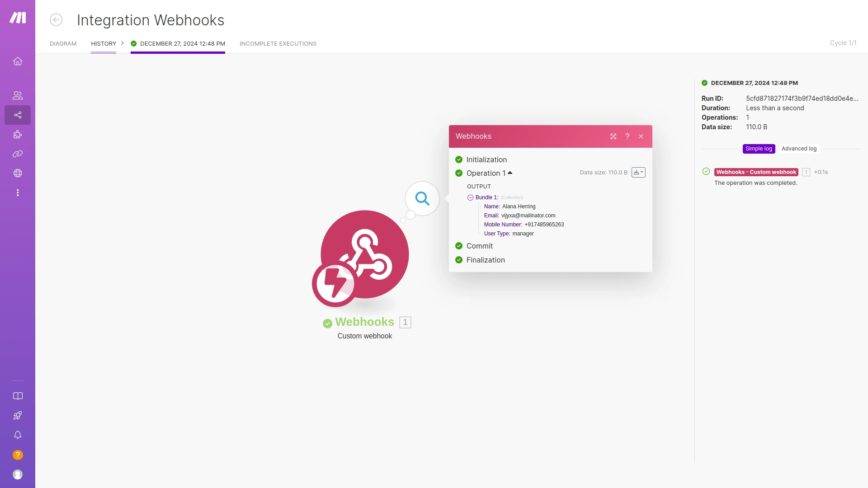
Task: Switch to the DIAGRAM tab
Action: (63, 43)
